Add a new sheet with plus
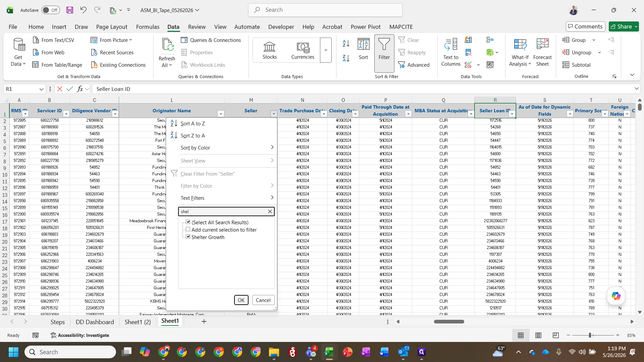 [x=204, y=322]
